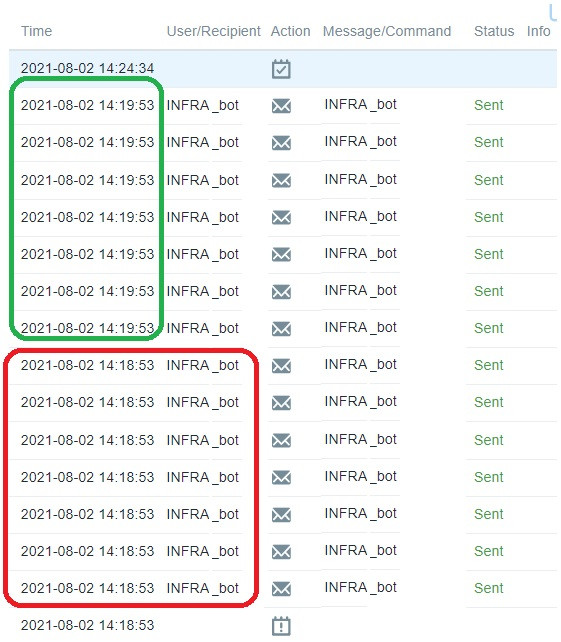Click the Time column header
This screenshot has width=561, height=642.
[36, 31]
